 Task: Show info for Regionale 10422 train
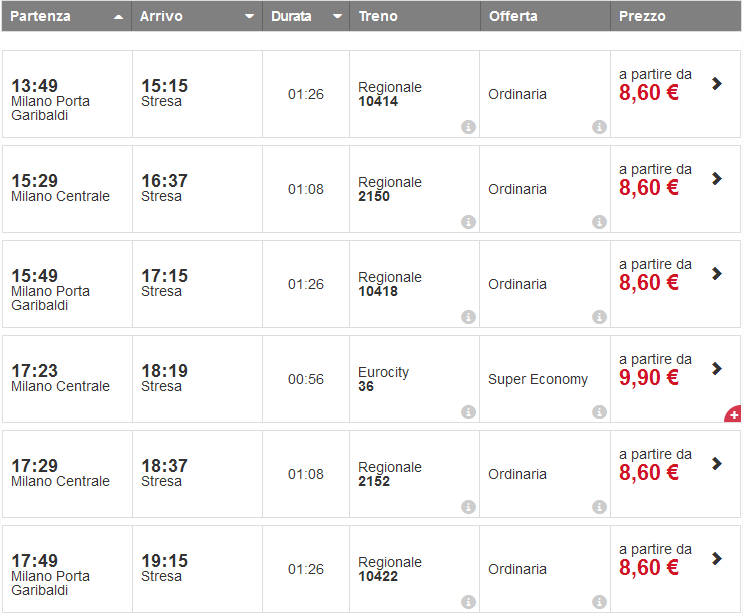(x=468, y=602)
